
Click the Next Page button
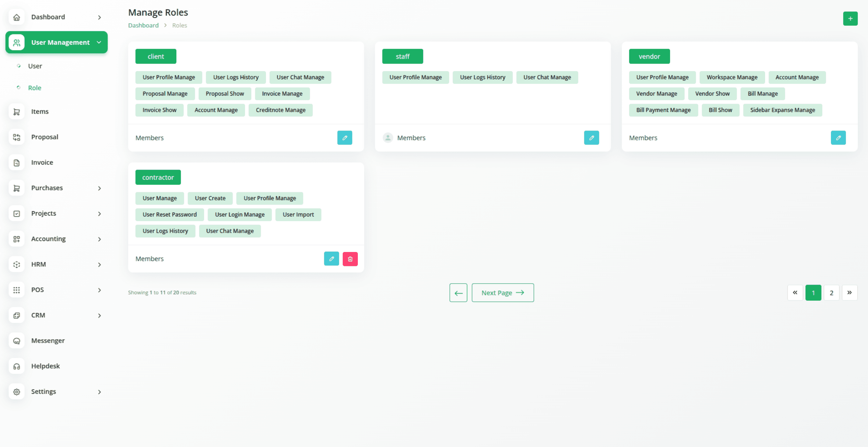point(502,293)
